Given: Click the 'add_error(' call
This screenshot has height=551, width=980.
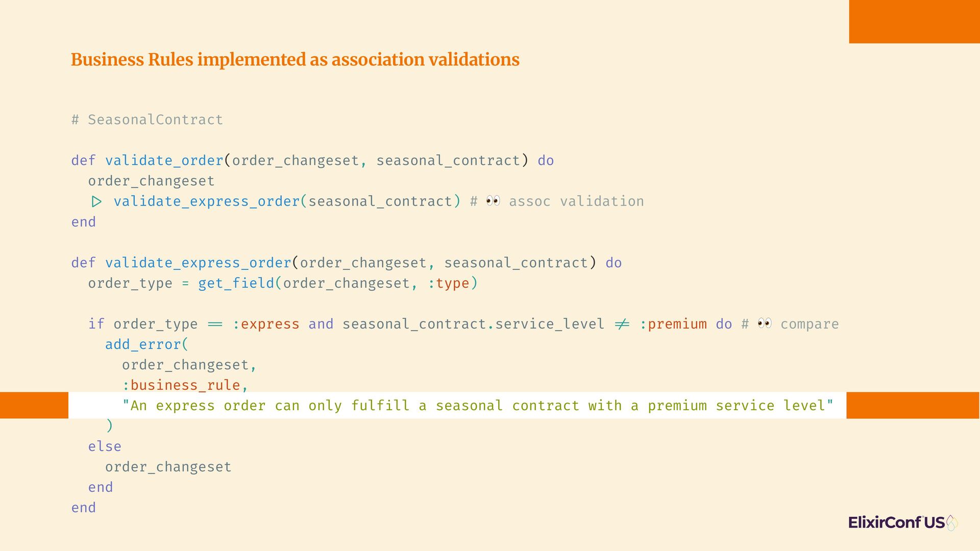Looking at the screenshot, I should tap(147, 344).
